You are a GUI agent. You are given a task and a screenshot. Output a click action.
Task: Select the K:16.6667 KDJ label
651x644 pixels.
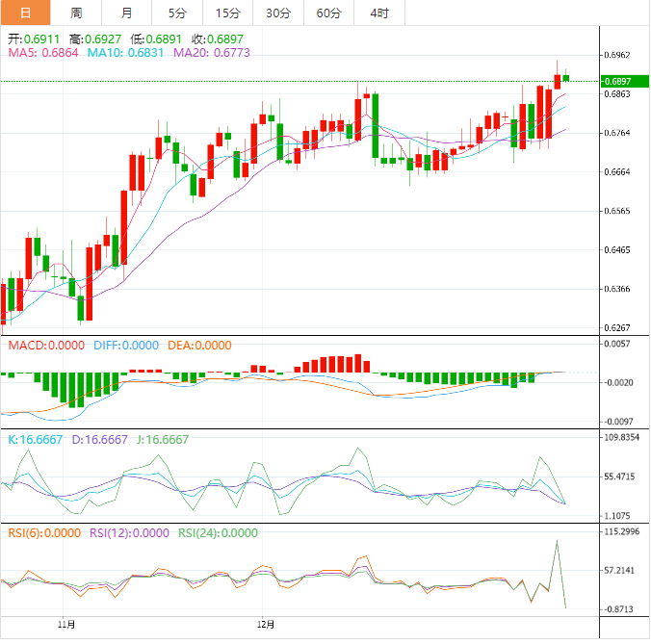[36, 439]
